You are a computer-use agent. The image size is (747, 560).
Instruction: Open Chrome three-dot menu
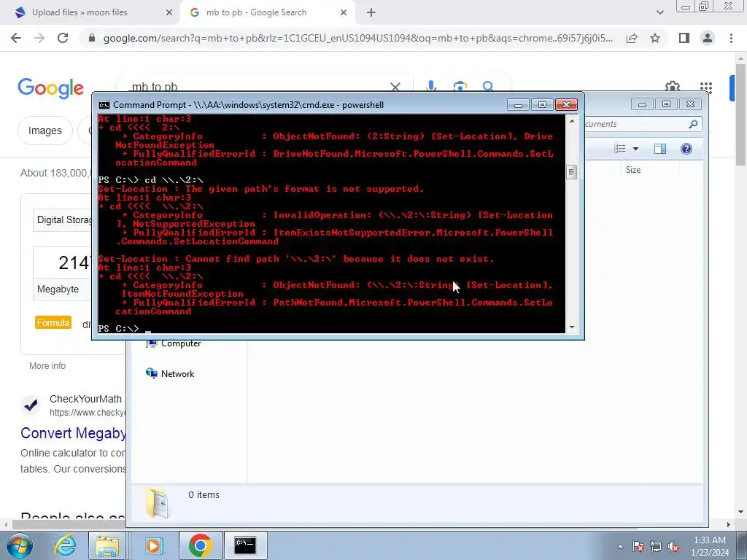click(731, 38)
